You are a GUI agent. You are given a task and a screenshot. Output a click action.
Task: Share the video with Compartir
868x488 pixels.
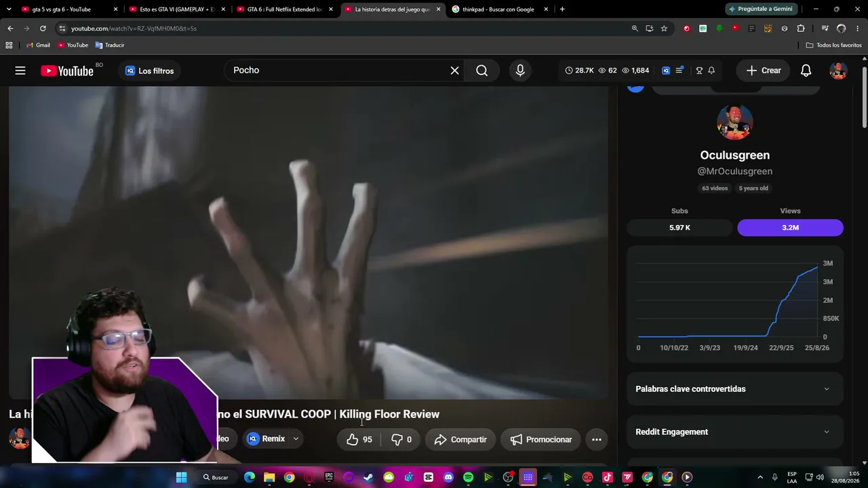pos(461,439)
